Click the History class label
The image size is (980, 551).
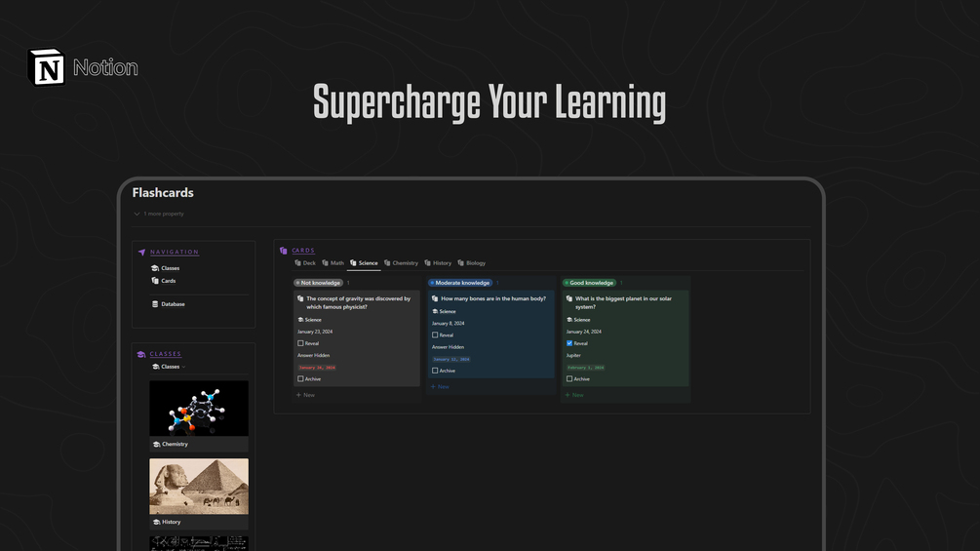(x=172, y=522)
